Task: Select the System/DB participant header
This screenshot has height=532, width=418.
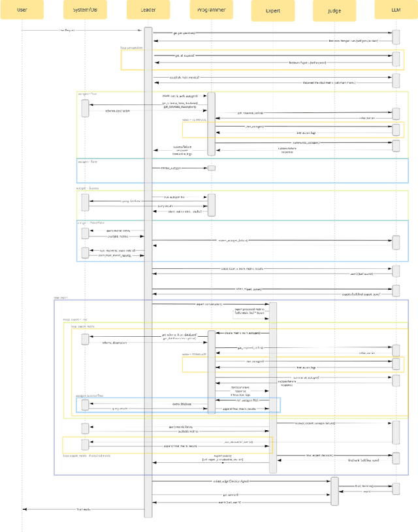Action: (85, 10)
